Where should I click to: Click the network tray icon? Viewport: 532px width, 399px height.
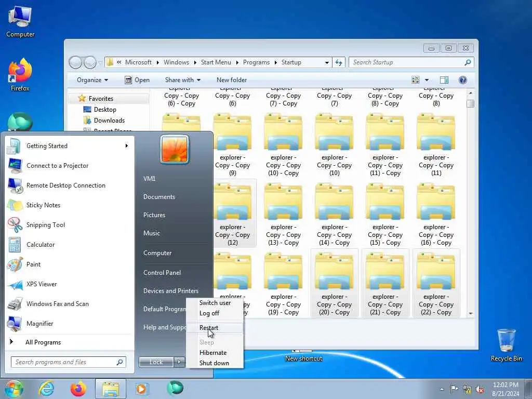pos(467,390)
